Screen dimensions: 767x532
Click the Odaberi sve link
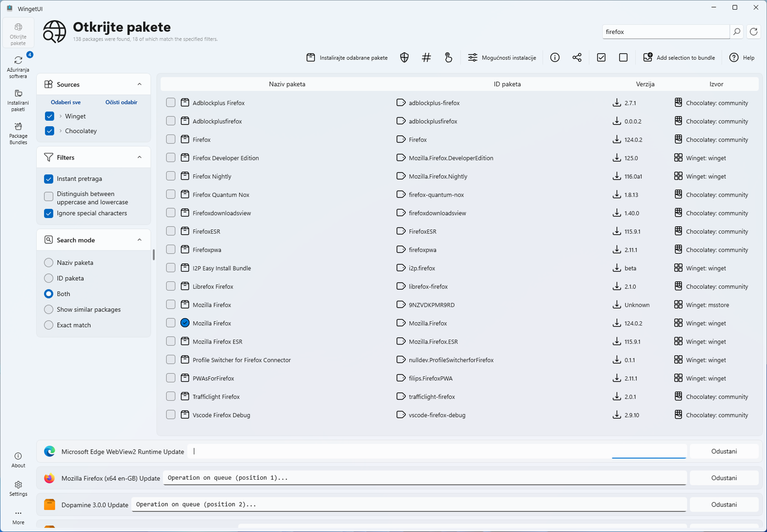tap(66, 102)
